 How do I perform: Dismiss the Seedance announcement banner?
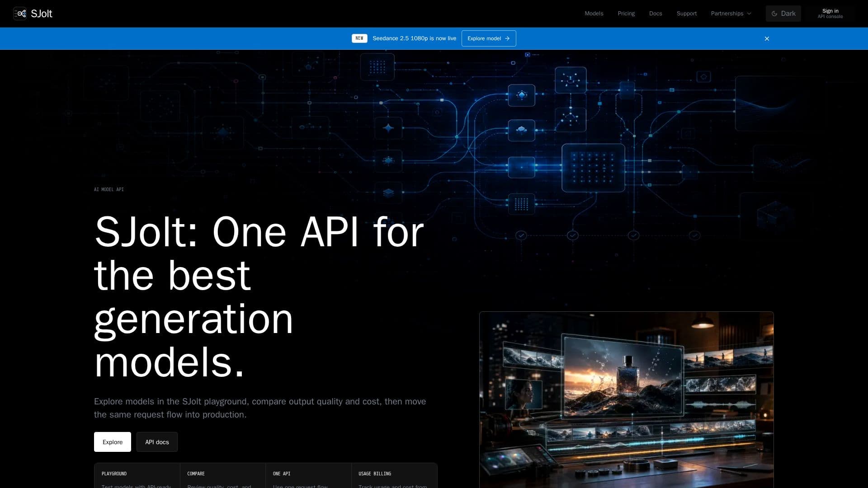tap(767, 38)
